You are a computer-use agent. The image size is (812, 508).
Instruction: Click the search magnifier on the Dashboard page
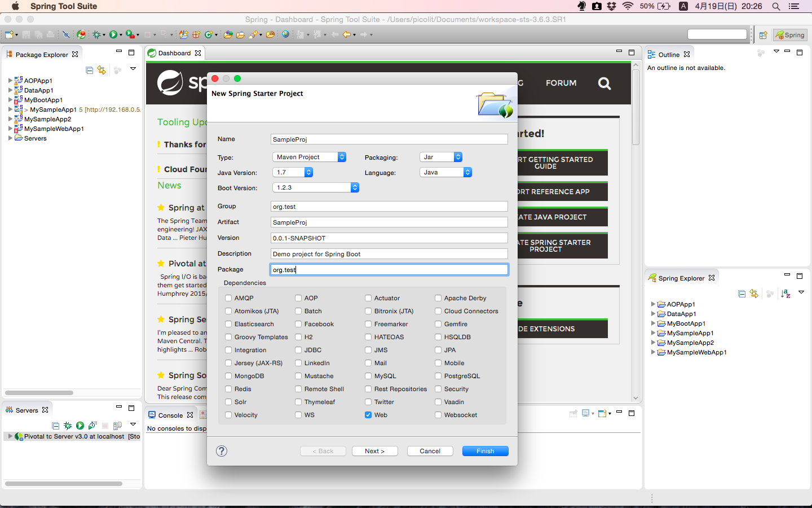coord(604,84)
